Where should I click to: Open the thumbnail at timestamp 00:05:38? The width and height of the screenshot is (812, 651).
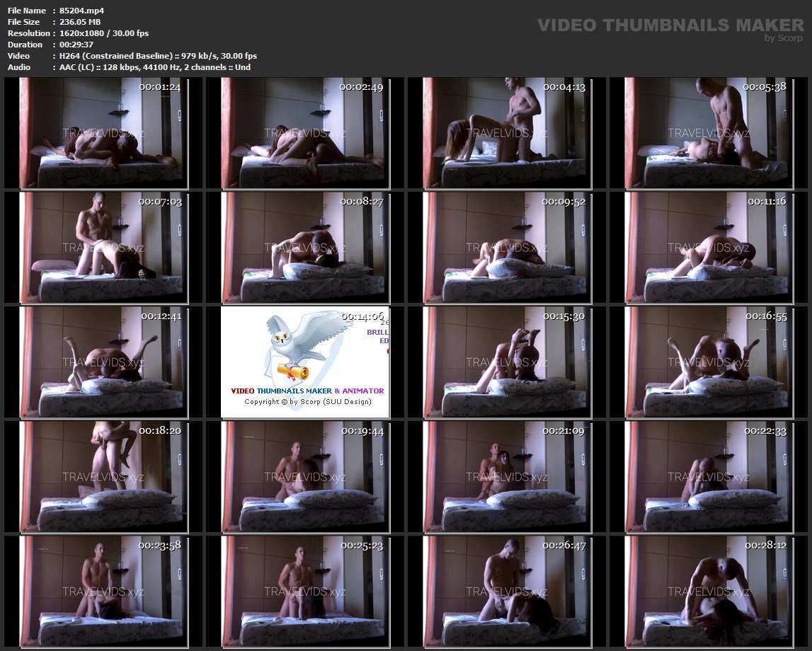709,133
